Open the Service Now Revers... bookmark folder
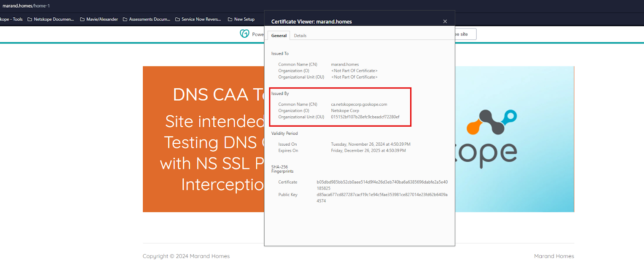Screen dimensions: 644x278 pos(198,19)
